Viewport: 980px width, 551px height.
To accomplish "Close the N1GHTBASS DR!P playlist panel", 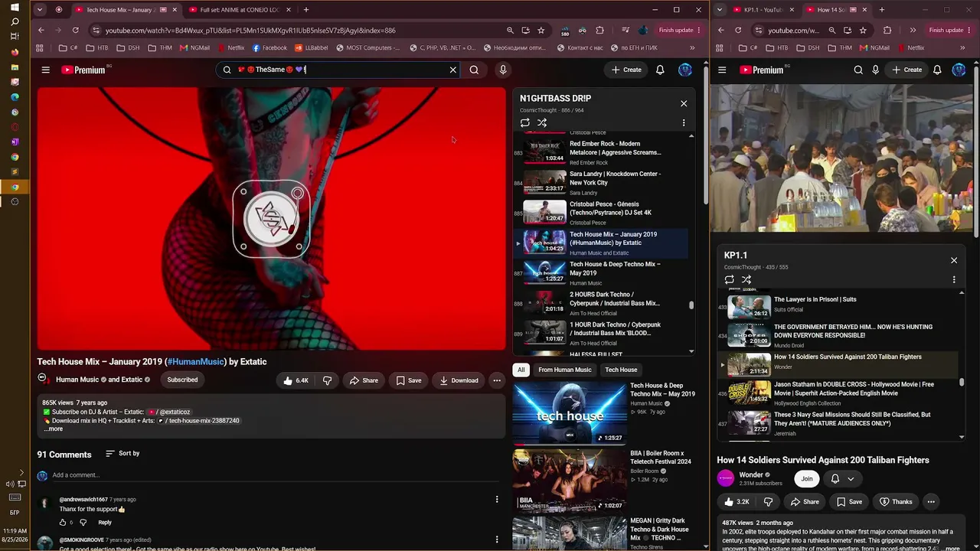I will tap(684, 103).
